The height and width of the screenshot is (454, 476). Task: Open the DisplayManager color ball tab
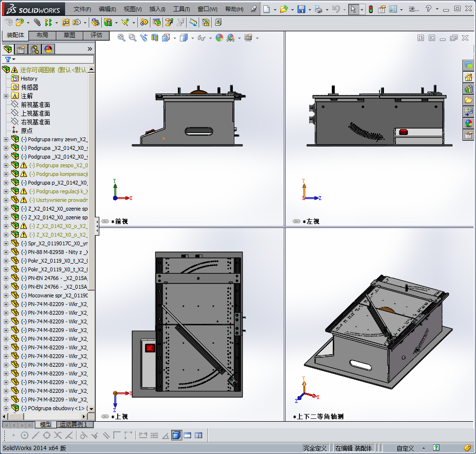point(48,49)
